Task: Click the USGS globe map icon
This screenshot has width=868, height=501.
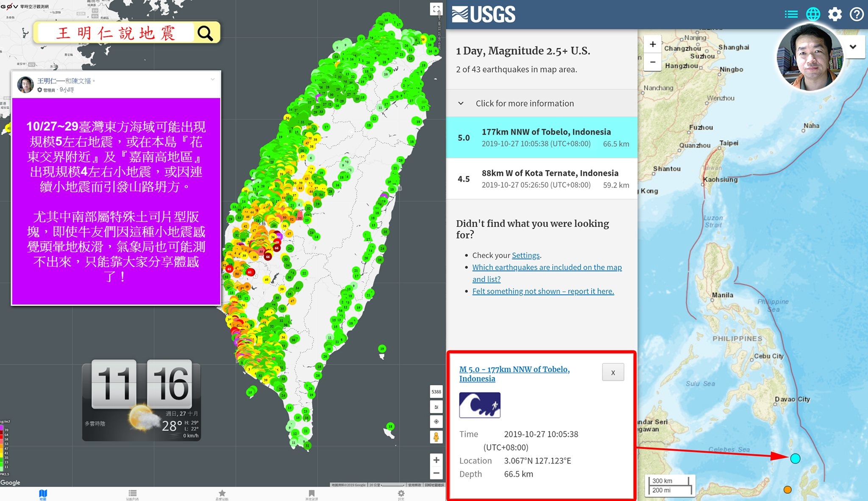Action: [x=812, y=14]
